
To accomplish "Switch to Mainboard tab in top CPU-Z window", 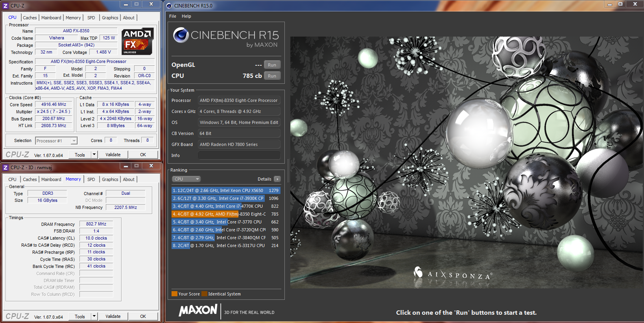I will [x=51, y=18].
